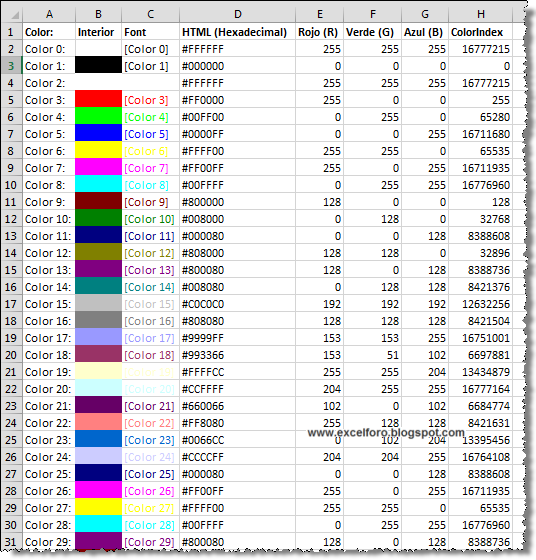
Task: Select the 'Verde (G)' header cell
Action: [372, 32]
